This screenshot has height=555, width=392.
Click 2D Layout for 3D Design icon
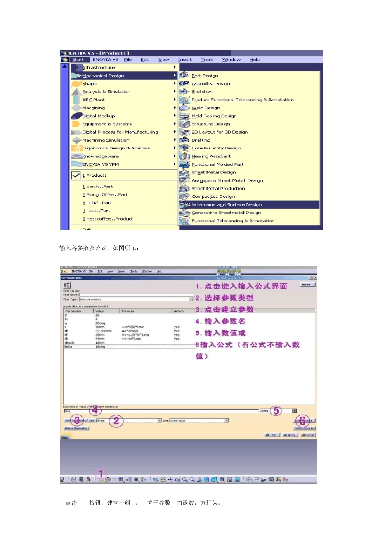184,132
